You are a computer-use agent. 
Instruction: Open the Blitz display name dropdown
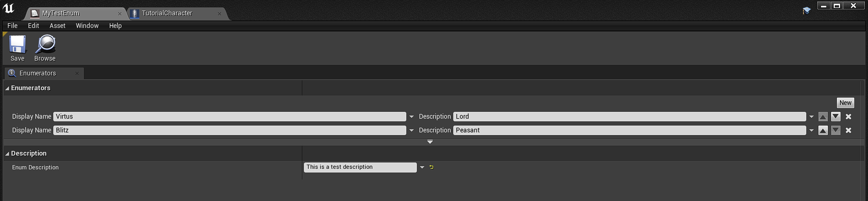point(412,130)
